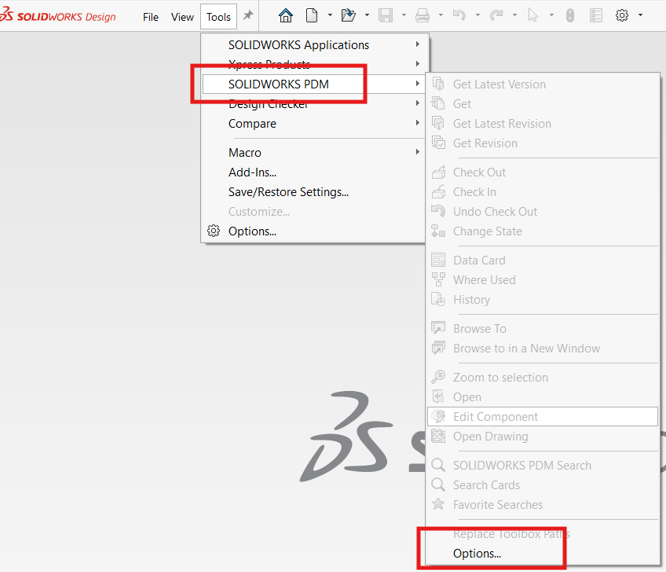Click the Tools menu
Screen dimensions: 666x572
click(218, 17)
